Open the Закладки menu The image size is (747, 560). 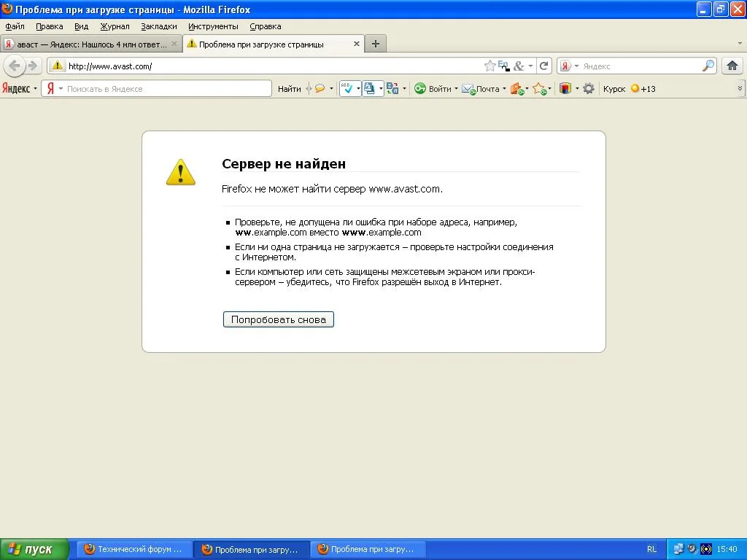tap(158, 26)
